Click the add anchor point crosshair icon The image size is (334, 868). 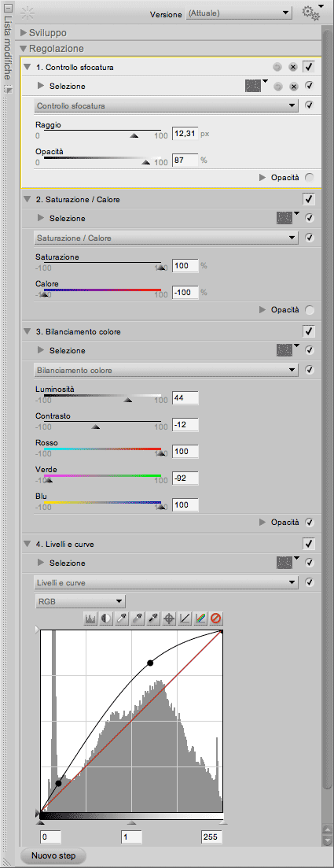click(170, 618)
